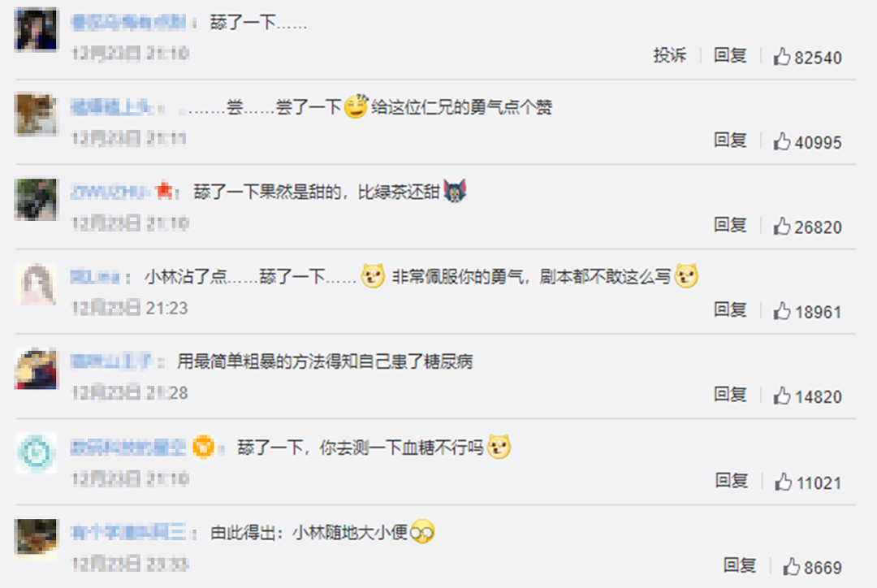The height and width of the screenshot is (588, 877).
Task: Like the diabetes comment with 14820 likes
Action: point(781,396)
